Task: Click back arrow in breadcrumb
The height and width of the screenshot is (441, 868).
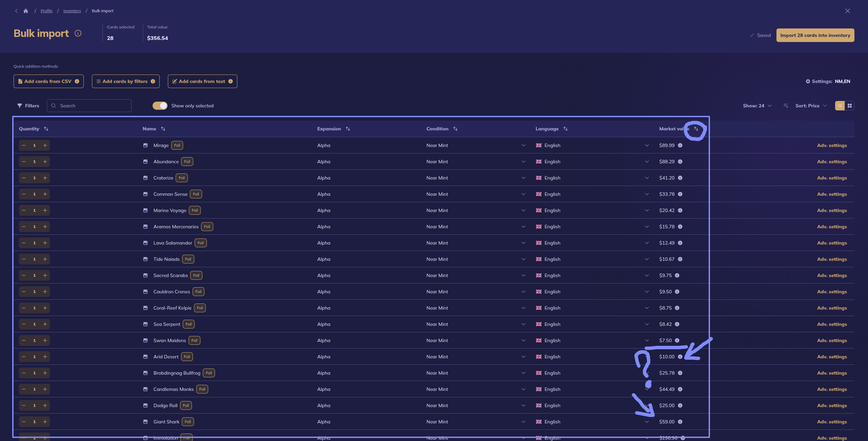Action: [x=16, y=11]
